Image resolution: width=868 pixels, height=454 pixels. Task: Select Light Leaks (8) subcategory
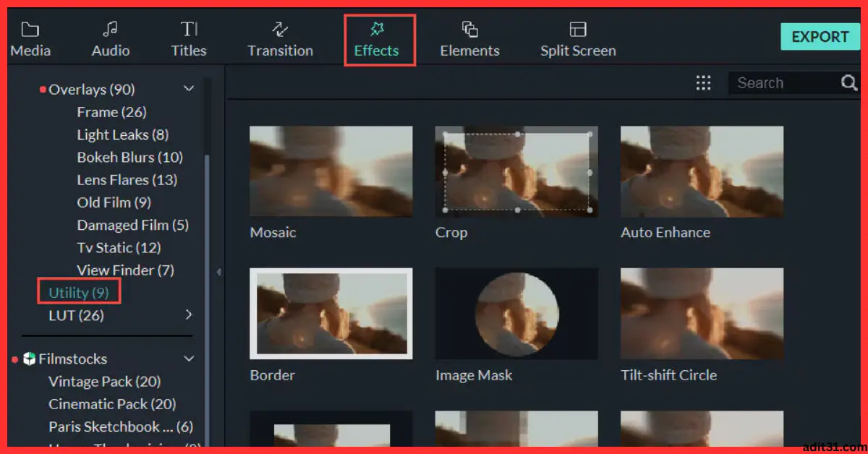tap(122, 134)
